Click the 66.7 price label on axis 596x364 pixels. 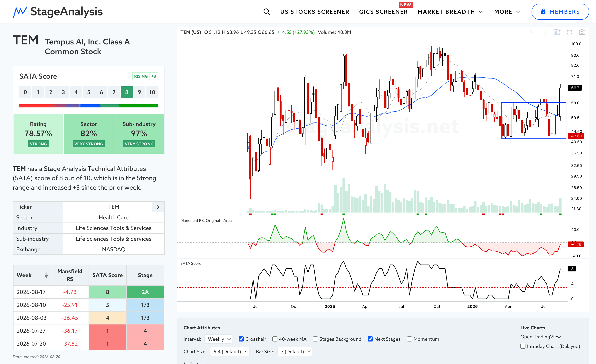tap(575, 88)
